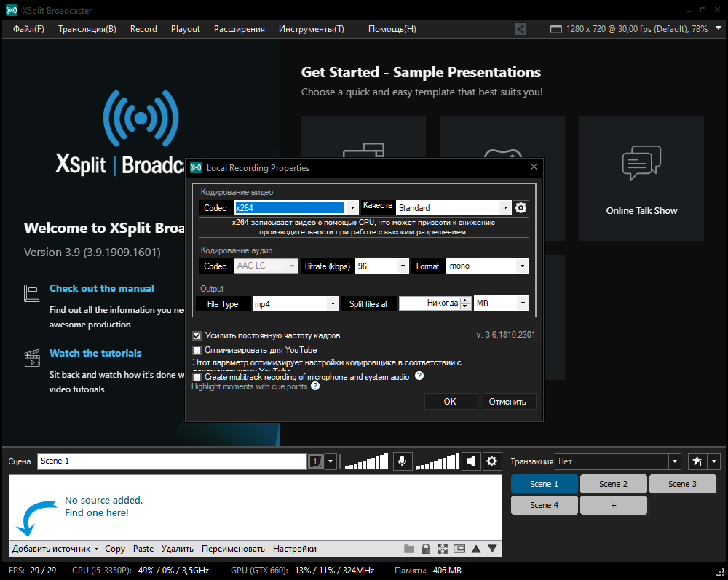The width and height of the screenshot is (728, 580).
Task: Switch to the Scene 3 button
Action: click(x=682, y=484)
